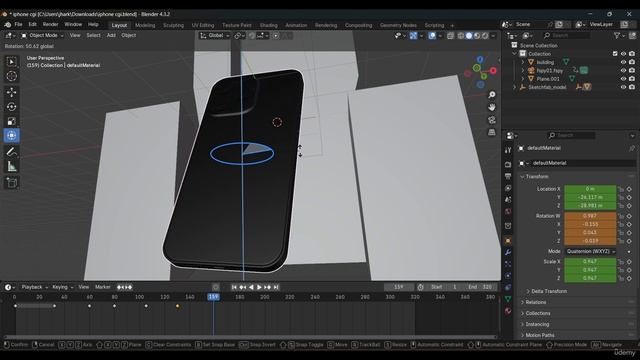640x360 pixels.
Task: Switch to the Modeling workspace tab
Action: pyautogui.click(x=145, y=25)
